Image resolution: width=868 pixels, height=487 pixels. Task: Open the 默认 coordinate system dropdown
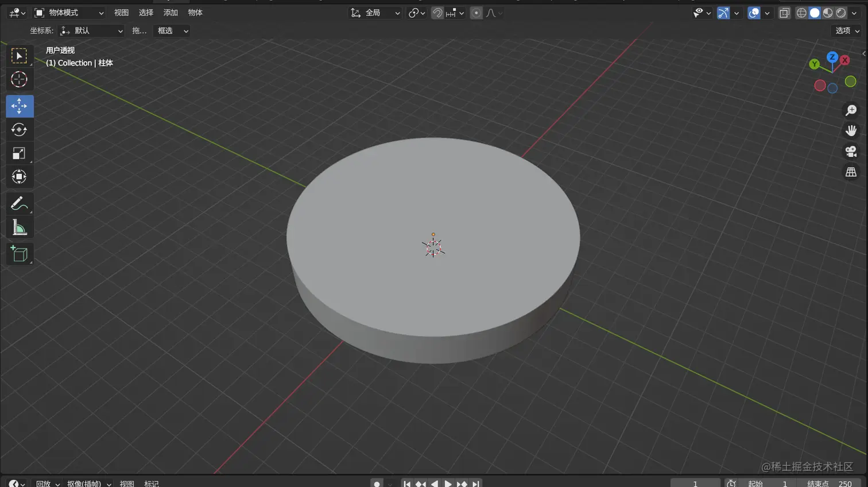pos(92,30)
